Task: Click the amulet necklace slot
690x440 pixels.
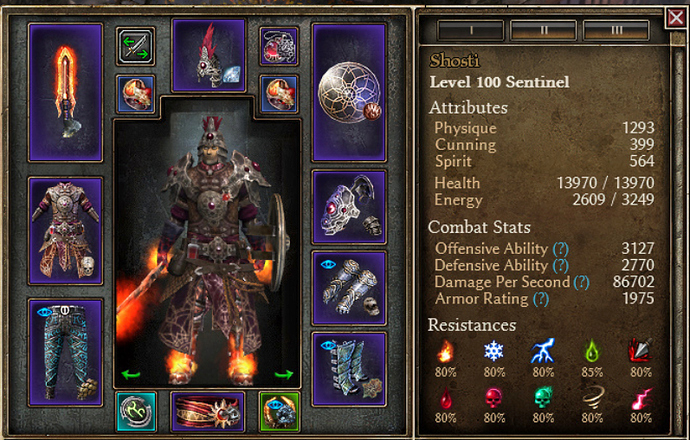Action: [x=279, y=46]
